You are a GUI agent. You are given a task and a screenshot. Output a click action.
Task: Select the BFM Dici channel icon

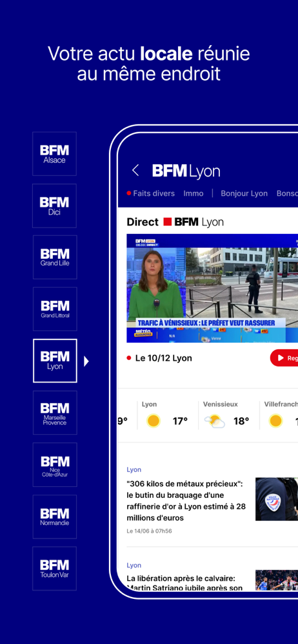[x=54, y=206]
